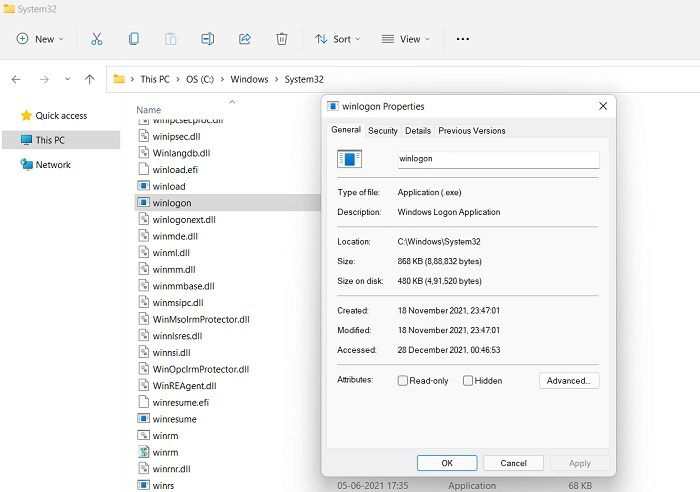700x492 pixels.
Task: Click the This PC monitor icon
Action: (x=26, y=140)
